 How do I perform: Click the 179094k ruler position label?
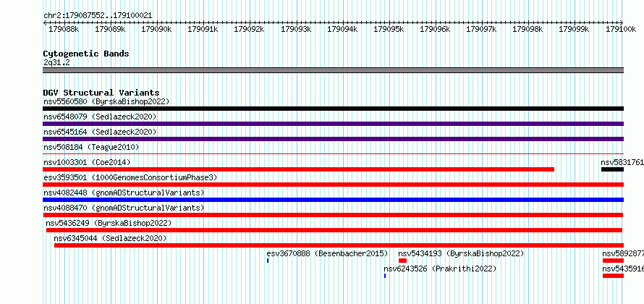[342, 29]
